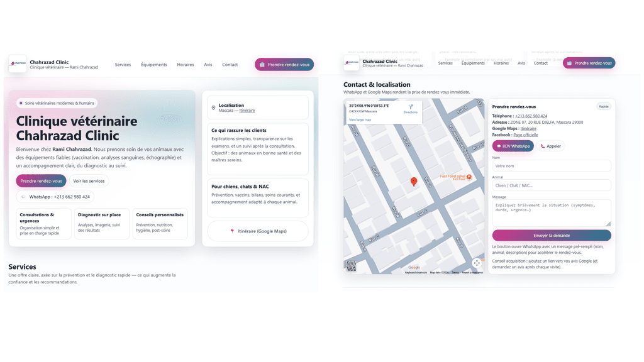The image size is (644, 362).
Task: Click the RDV WhatsApp button
Action: click(x=513, y=146)
